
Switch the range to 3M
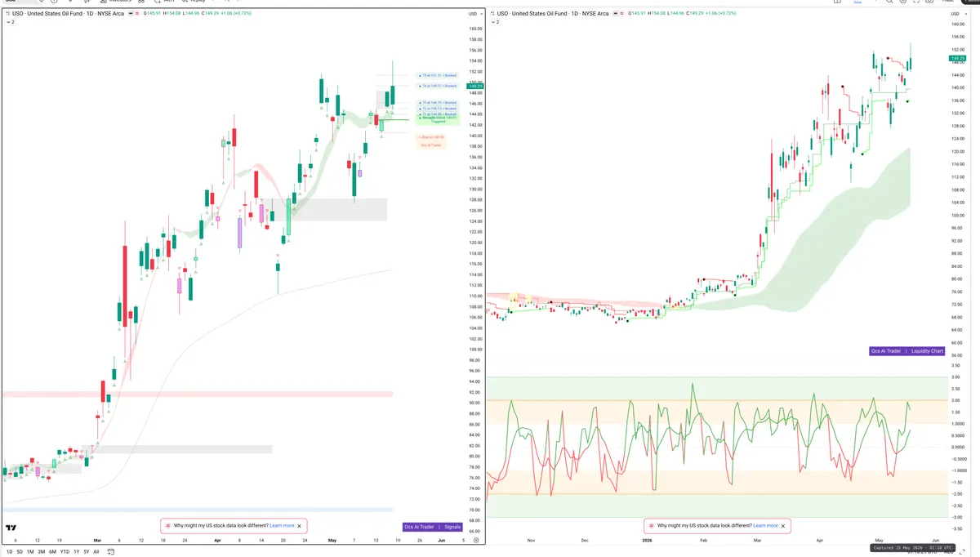click(41, 552)
